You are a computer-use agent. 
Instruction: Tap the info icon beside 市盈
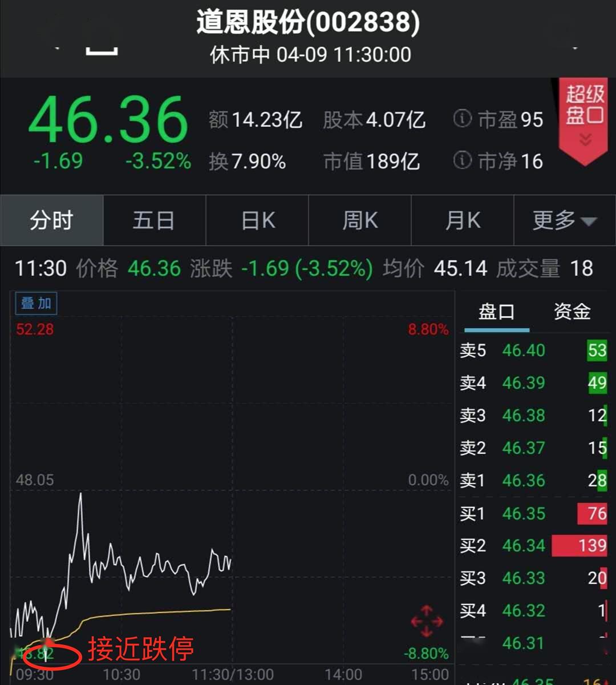462,119
